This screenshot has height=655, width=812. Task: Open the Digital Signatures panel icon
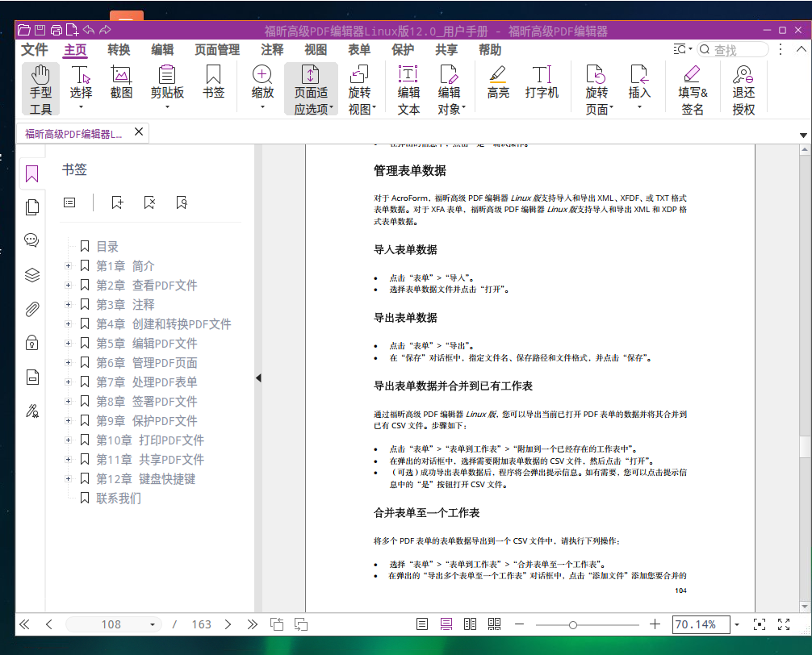[x=32, y=412]
